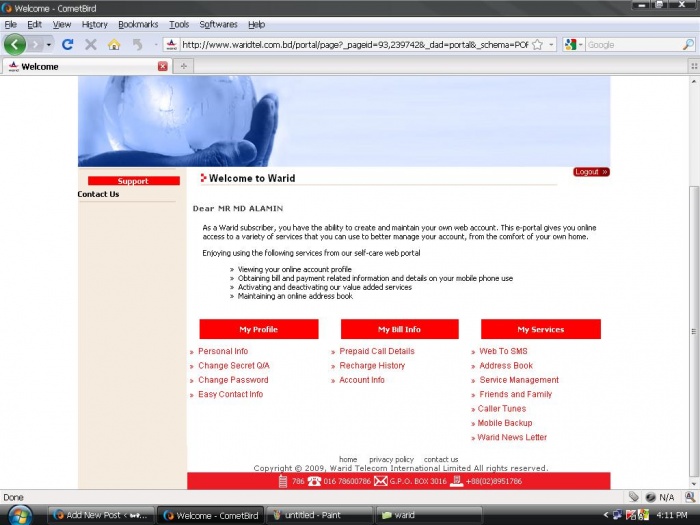The height and width of the screenshot is (525, 700).
Task: Reload the page with the blue refresh icon
Action: click(67, 44)
